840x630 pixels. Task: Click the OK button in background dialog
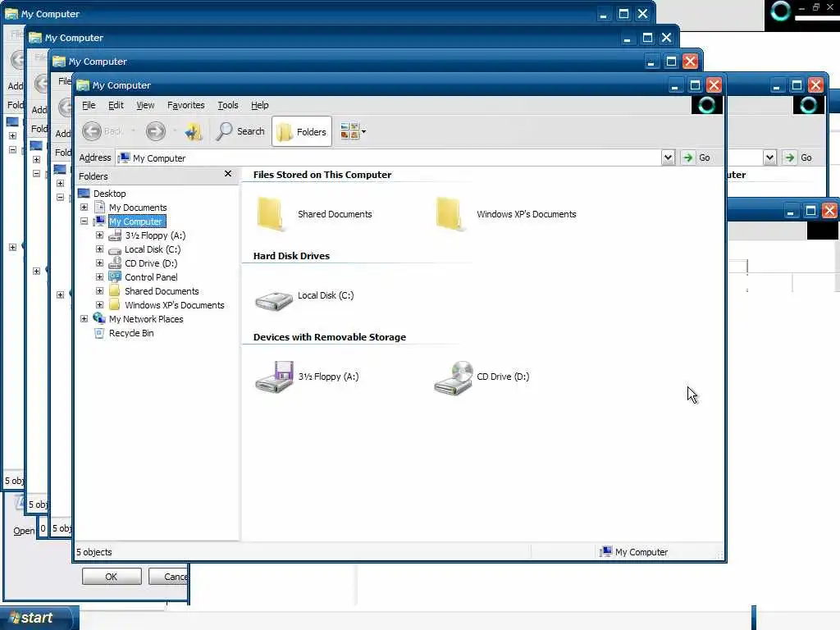[x=112, y=577]
